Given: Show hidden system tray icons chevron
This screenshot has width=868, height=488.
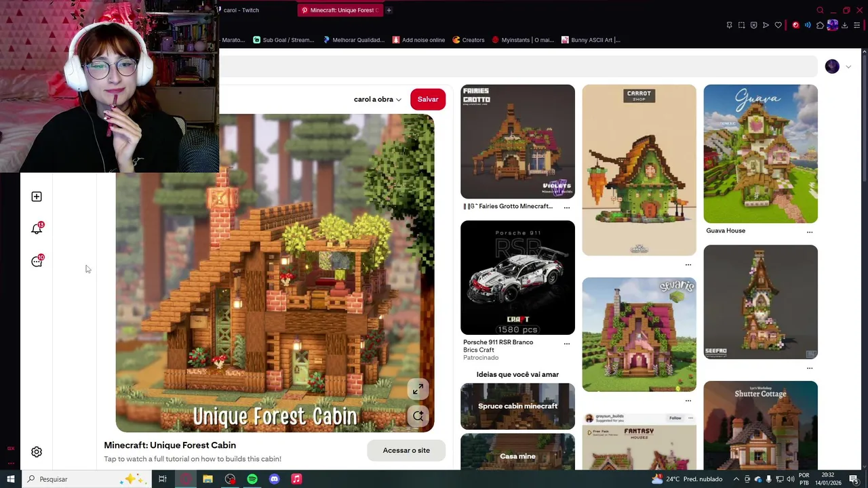Looking at the screenshot, I should coord(736,479).
